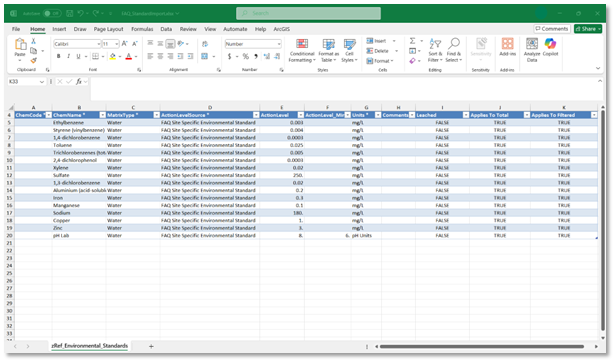Open ChemName column filter dropdown

tap(103, 115)
